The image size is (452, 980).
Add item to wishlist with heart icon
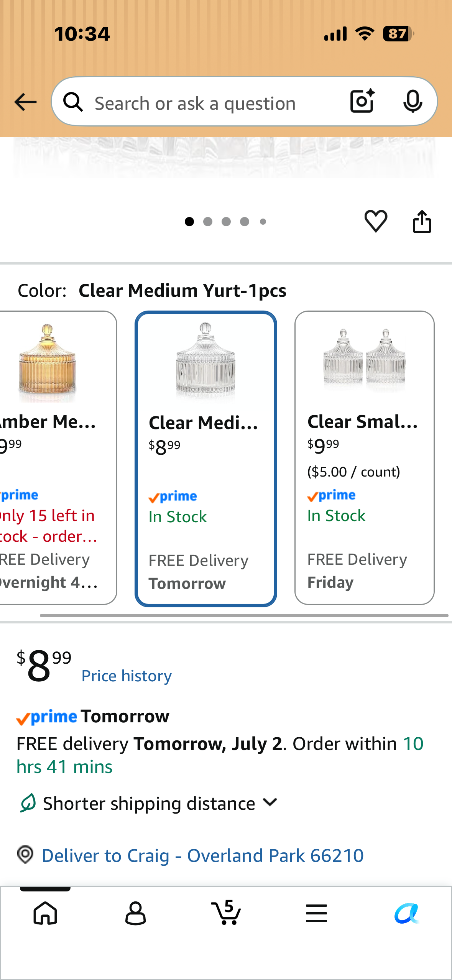tap(376, 221)
